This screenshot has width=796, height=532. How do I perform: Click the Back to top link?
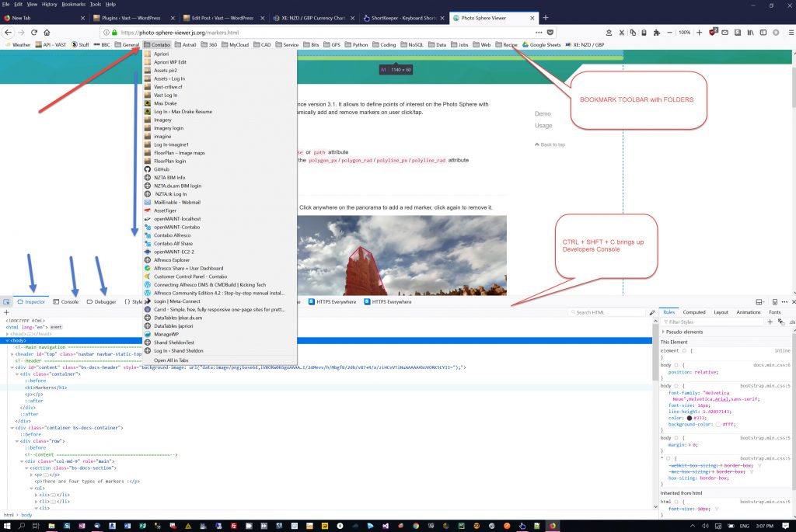[552, 144]
